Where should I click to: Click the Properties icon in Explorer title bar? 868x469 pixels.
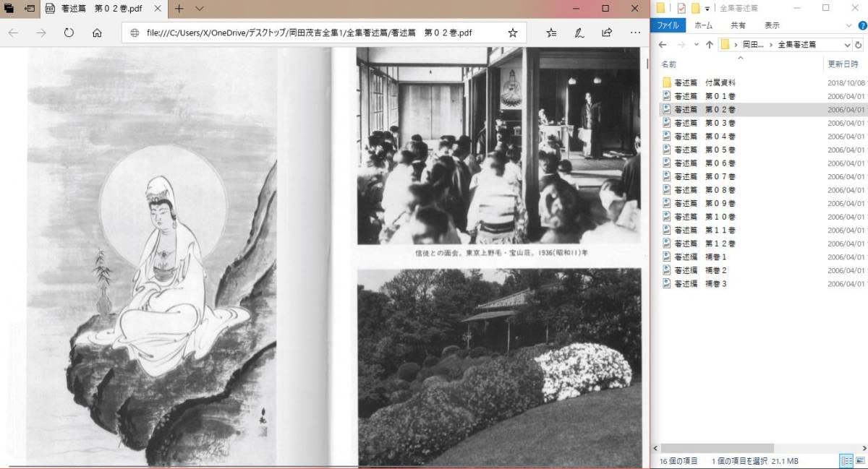(681, 8)
